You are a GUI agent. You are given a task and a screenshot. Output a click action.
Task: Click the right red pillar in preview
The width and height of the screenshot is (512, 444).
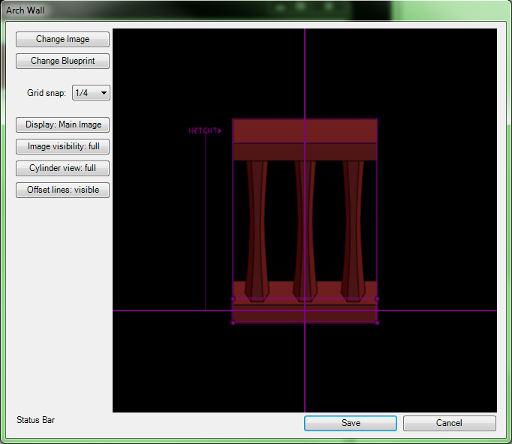pos(353,231)
